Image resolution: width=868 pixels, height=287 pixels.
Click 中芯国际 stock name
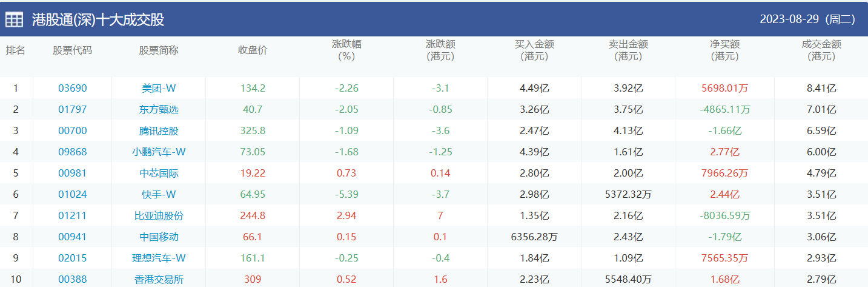point(159,173)
